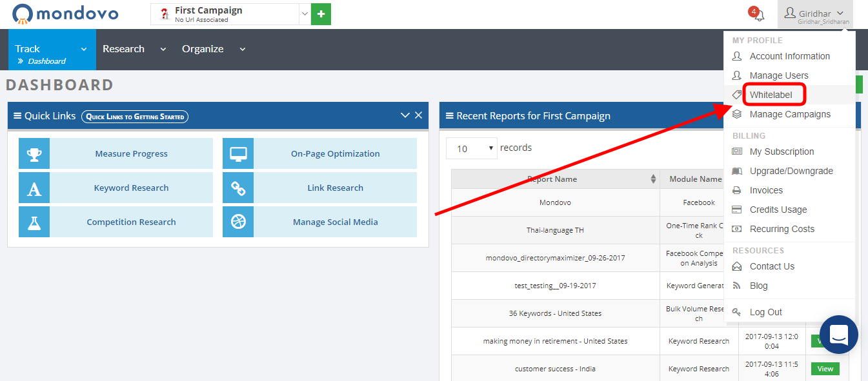Click the Quick Links panel hamburger icon
Viewport: 868px width, 381px height.
(17, 116)
